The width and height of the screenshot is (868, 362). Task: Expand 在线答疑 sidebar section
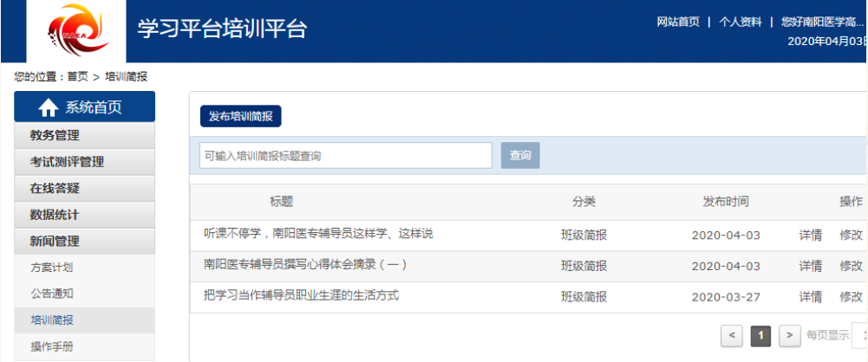(x=85, y=188)
